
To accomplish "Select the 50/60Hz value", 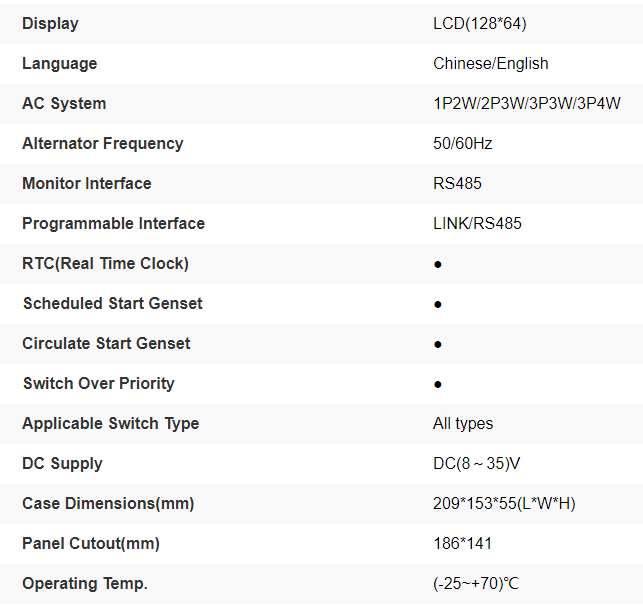I will pos(463,143).
